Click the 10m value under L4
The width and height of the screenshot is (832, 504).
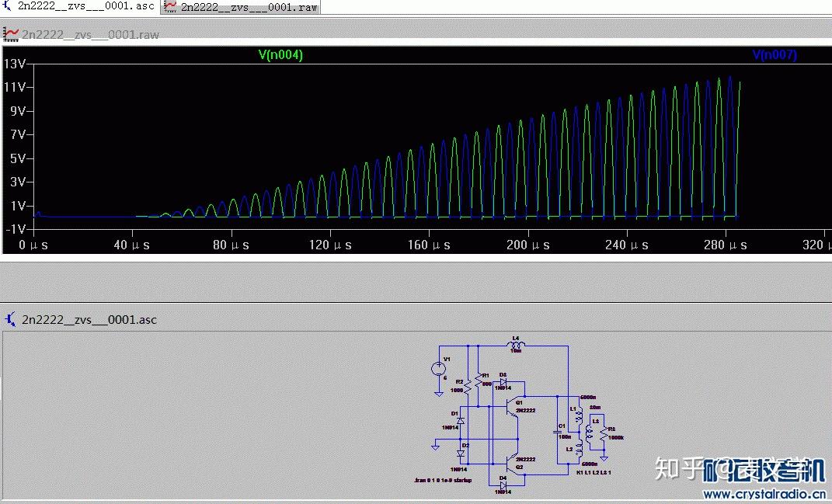pyautogui.click(x=516, y=351)
